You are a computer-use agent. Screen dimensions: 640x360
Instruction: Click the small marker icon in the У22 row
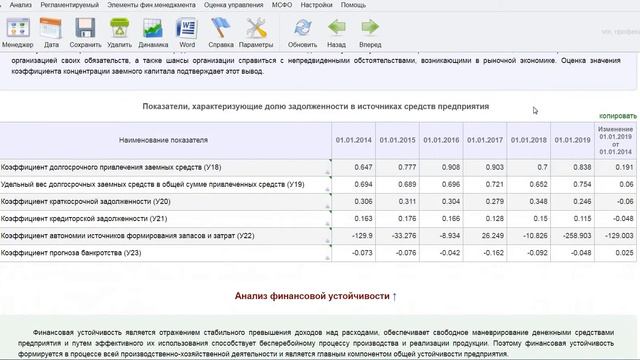327,241
